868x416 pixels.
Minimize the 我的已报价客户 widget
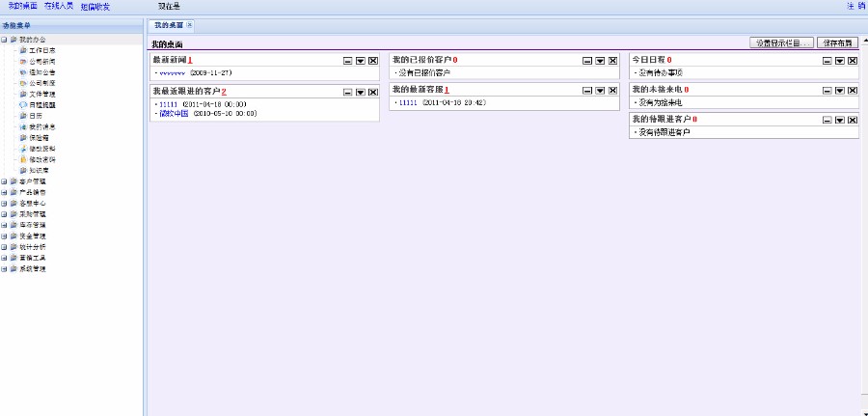pos(587,61)
